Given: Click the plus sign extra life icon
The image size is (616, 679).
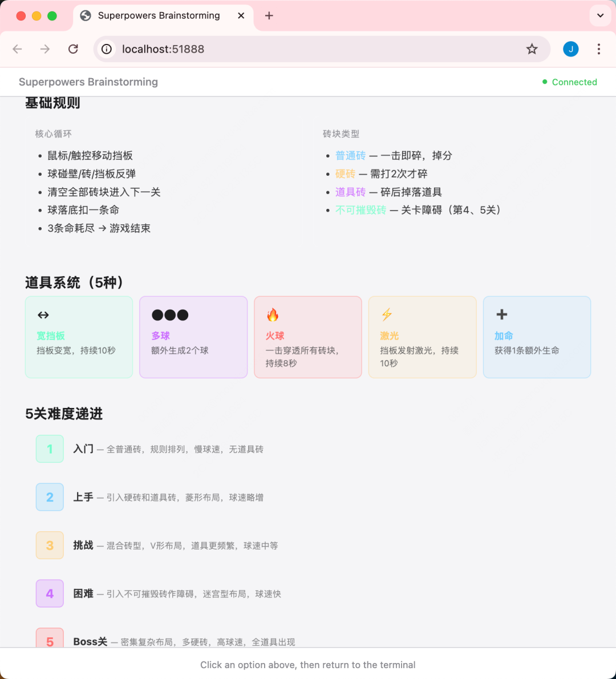Looking at the screenshot, I should pyautogui.click(x=502, y=314).
